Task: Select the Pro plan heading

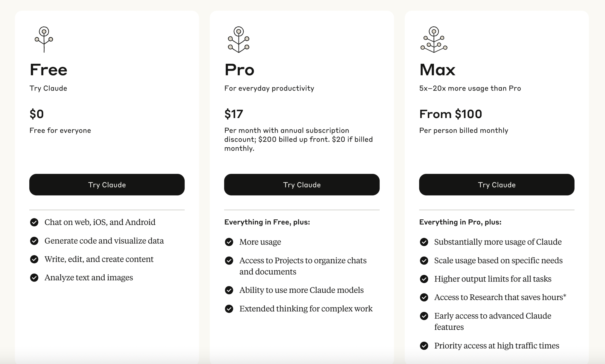Action: 239,70
